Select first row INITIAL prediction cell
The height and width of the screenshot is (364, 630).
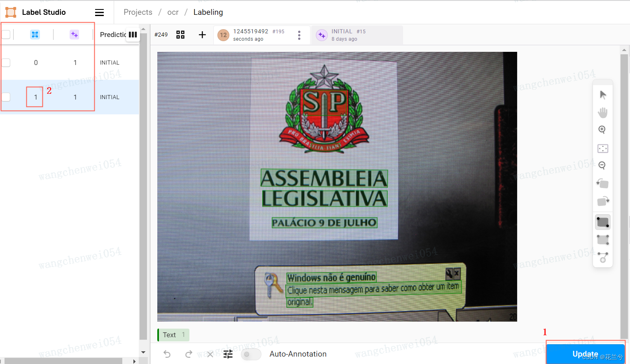point(110,63)
